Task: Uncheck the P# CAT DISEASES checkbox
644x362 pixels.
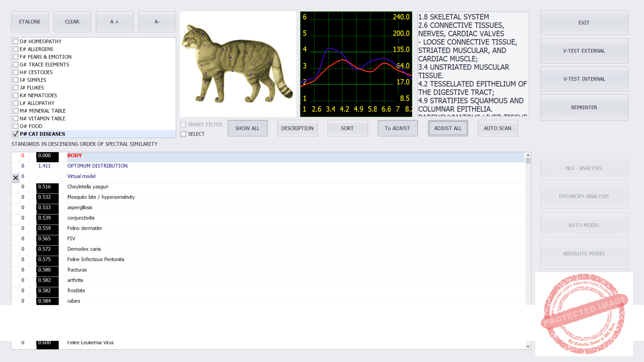Action: [x=16, y=134]
